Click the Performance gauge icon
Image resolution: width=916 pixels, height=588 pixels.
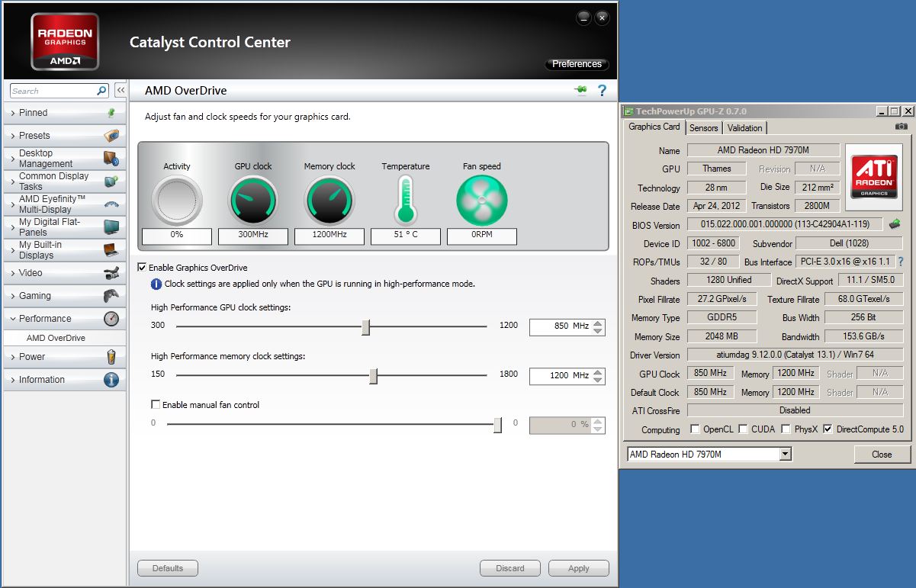tap(111, 319)
